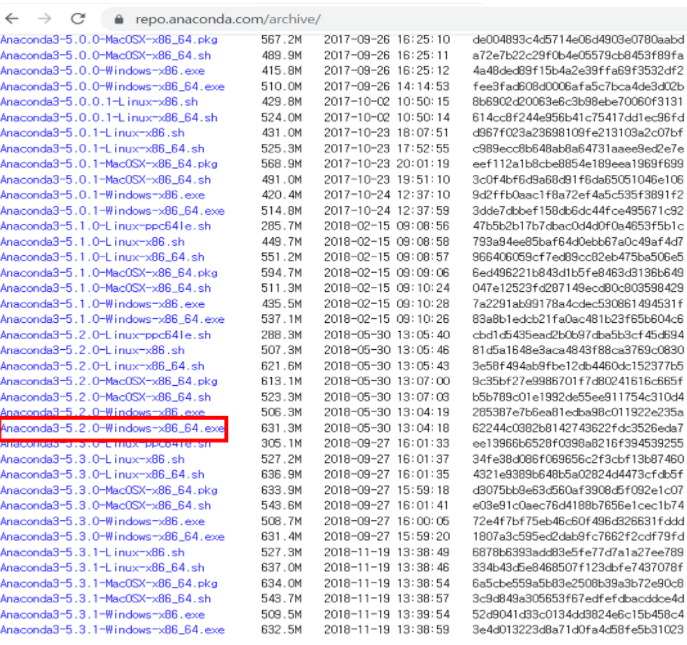Viewport: 687px width, 645px height.
Task: Select hash starting with 3e4d013223d8
Action: click(578, 631)
